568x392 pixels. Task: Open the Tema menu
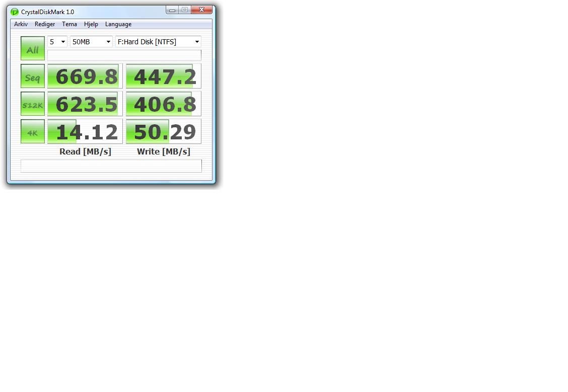click(x=69, y=24)
